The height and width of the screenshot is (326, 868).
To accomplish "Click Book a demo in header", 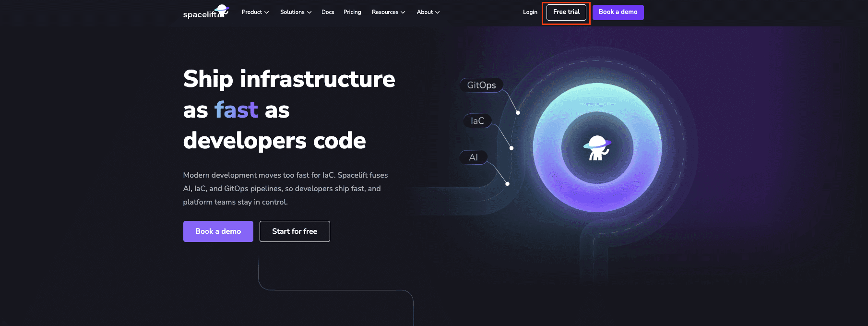I will click(618, 12).
